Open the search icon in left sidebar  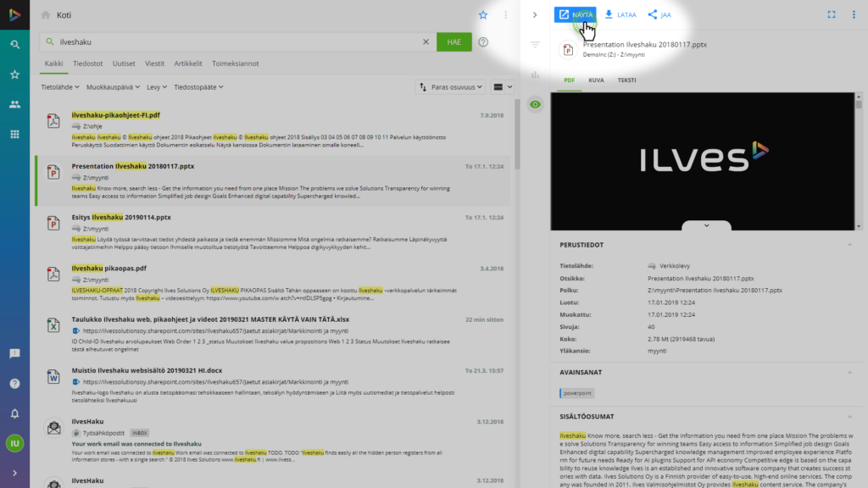pyautogui.click(x=15, y=44)
